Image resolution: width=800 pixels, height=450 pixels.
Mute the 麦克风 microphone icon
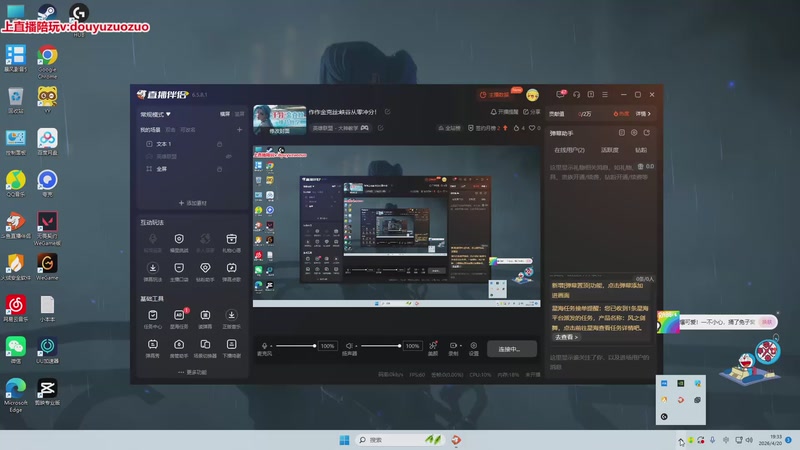pos(264,346)
